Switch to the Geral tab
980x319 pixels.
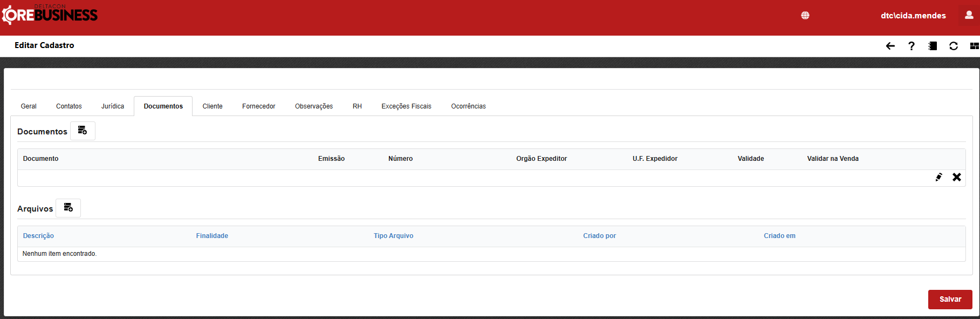click(29, 106)
